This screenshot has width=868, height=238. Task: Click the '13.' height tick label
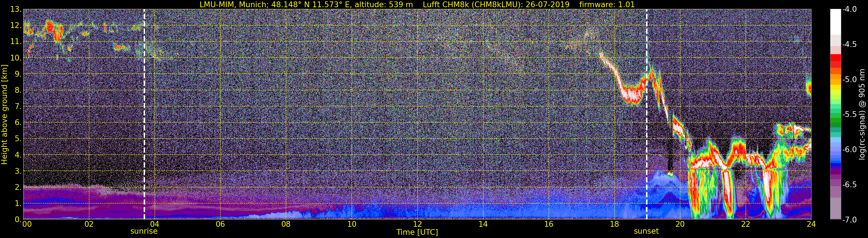click(16, 10)
